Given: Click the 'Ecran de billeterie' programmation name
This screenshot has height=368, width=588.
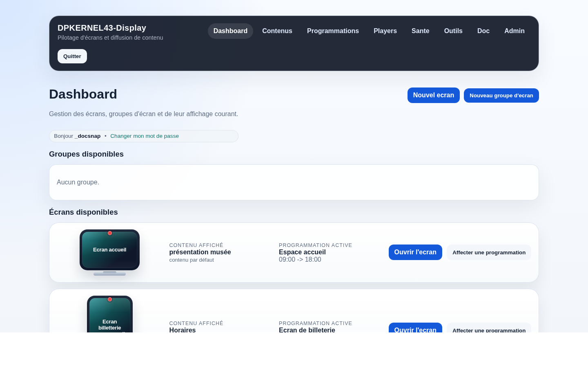Looking at the screenshot, I should [307, 330].
